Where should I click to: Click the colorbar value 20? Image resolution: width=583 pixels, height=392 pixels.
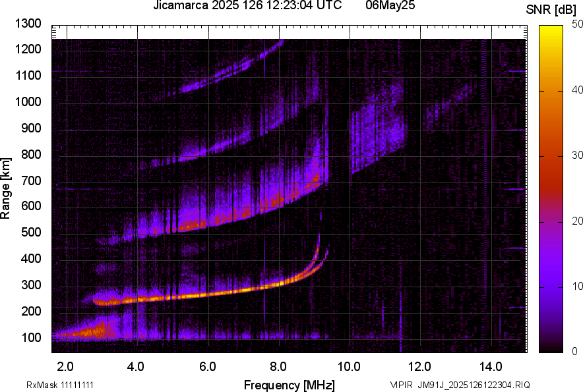[577, 221]
